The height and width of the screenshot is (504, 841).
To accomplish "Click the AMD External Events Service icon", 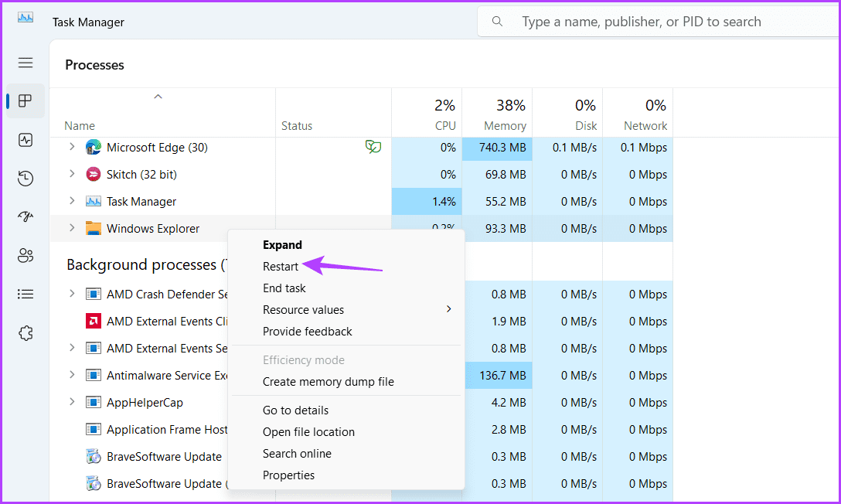I will 94,348.
